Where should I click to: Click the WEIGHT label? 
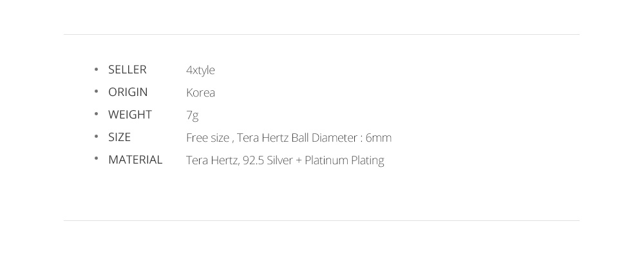tap(130, 115)
